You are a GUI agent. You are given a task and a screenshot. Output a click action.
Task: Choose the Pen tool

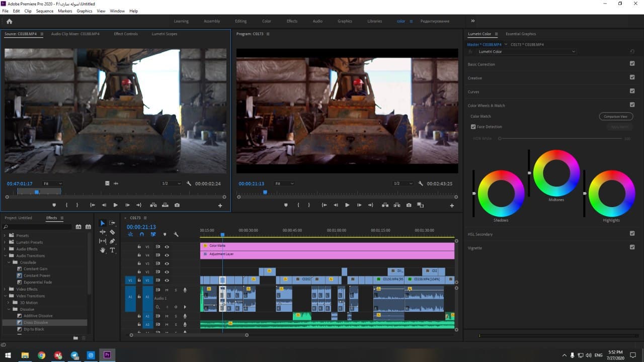point(112,241)
